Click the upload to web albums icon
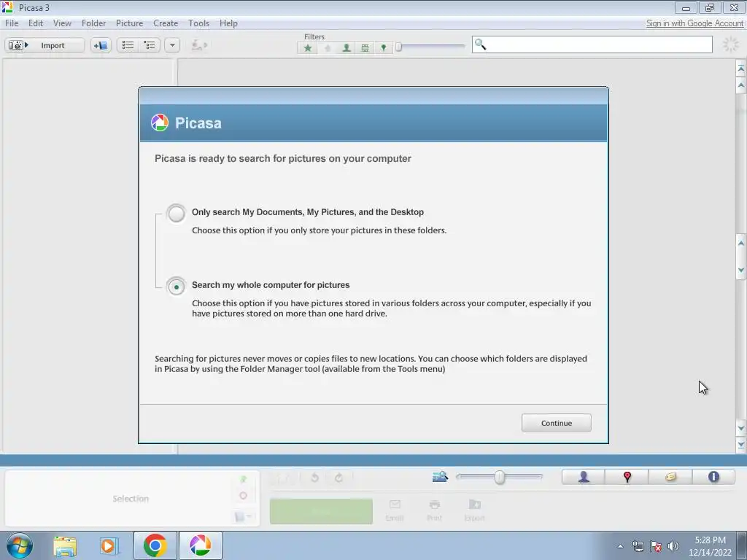This screenshot has width=747, height=560. tap(198, 45)
